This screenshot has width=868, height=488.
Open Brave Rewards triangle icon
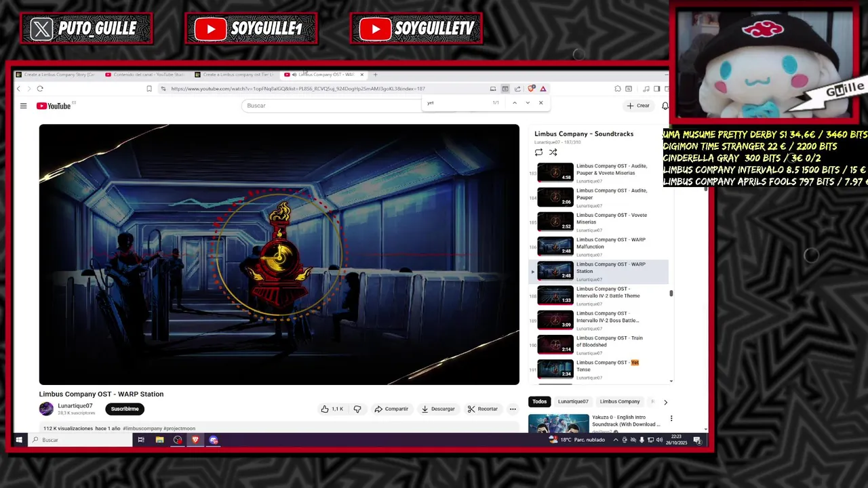click(x=543, y=89)
